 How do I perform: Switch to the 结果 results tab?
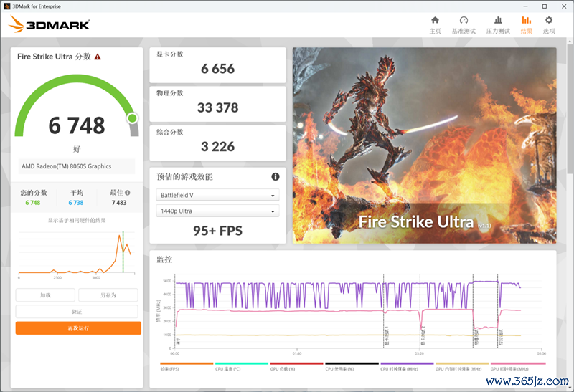527,25
